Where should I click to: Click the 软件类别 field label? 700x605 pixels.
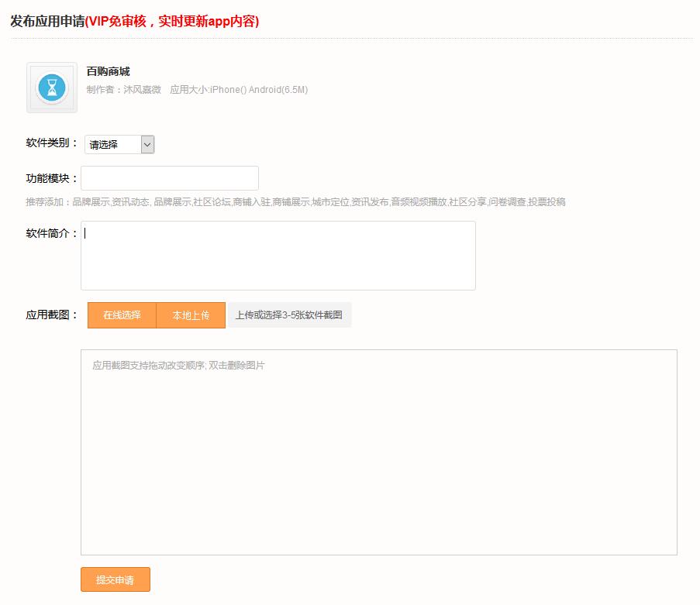(52, 143)
